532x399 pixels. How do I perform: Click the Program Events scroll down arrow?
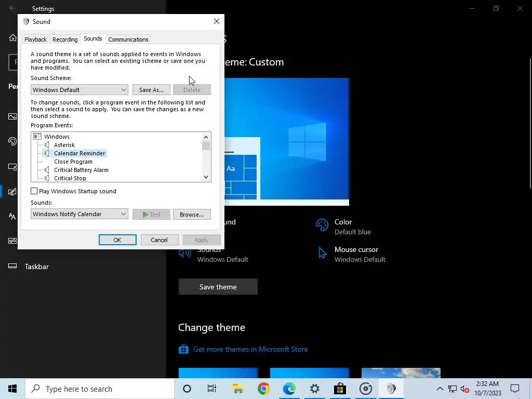pos(206,177)
